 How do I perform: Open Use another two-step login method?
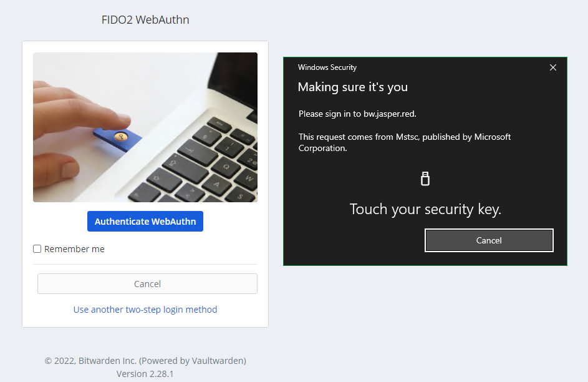(x=145, y=310)
